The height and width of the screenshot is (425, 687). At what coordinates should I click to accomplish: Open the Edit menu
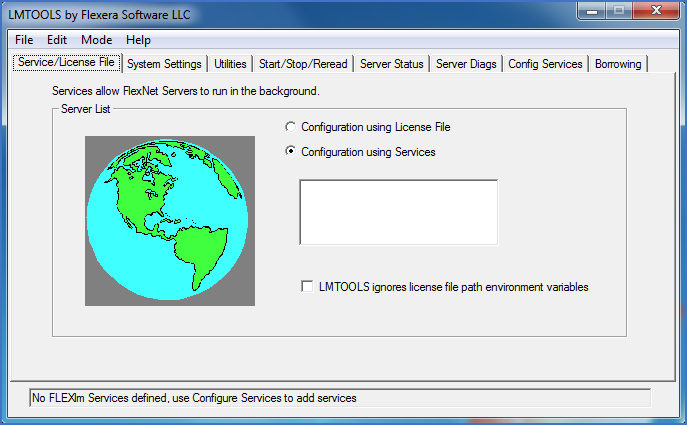tap(57, 40)
